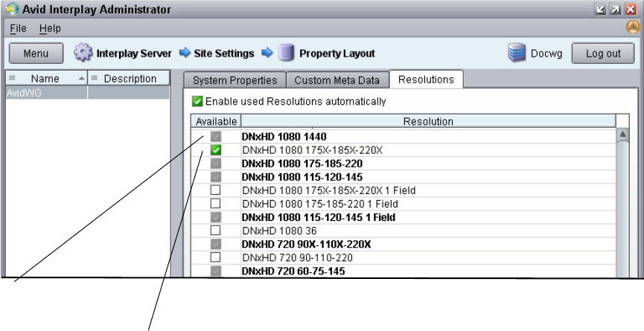The height and width of the screenshot is (331, 644).
Task: Open the File menu
Action: pyautogui.click(x=18, y=28)
